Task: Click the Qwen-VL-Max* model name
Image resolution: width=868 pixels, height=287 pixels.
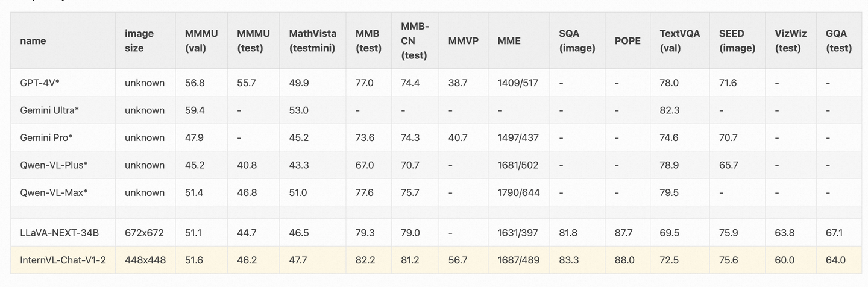Action: tap(54, 192)
